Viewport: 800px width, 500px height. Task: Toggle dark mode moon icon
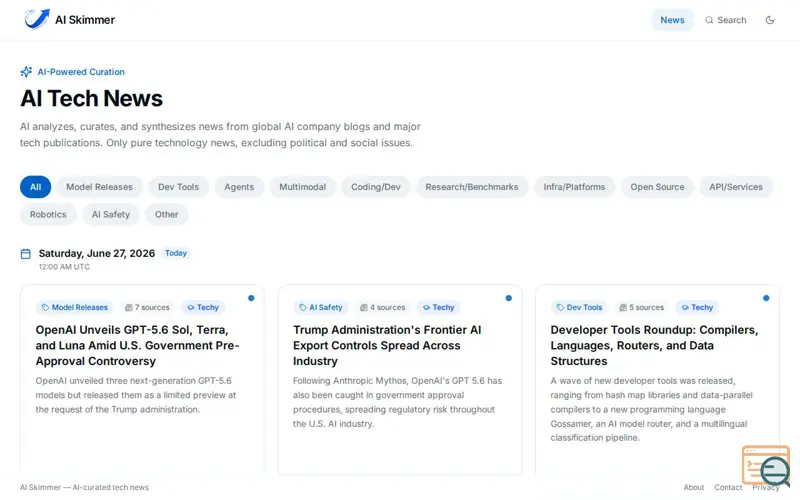pos(770,20)
